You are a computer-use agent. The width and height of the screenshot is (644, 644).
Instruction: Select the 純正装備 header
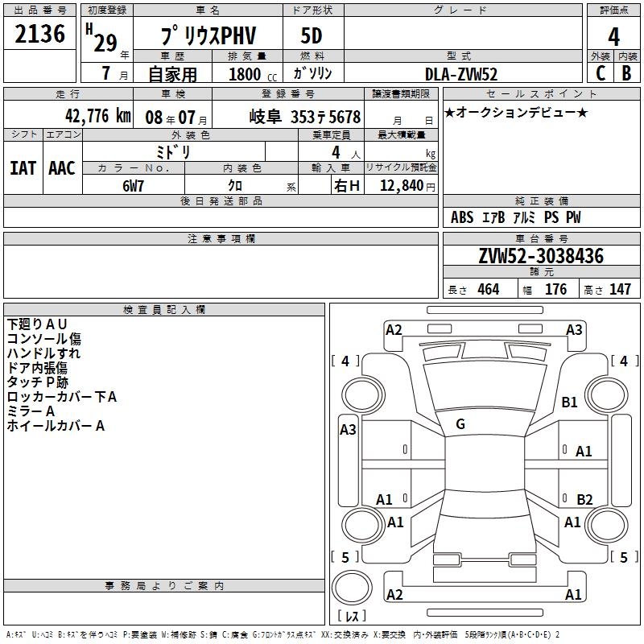541,200
